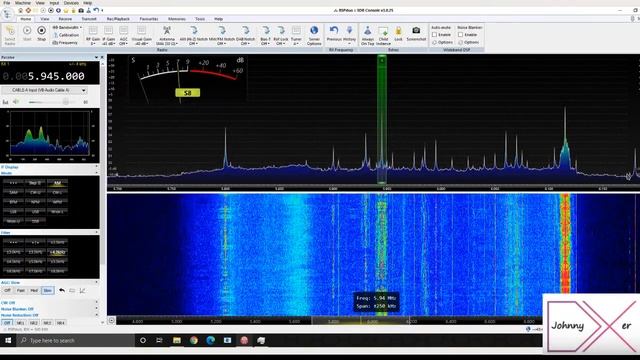
Task: Click the Select Radio icon
Action: pos(10,35)
